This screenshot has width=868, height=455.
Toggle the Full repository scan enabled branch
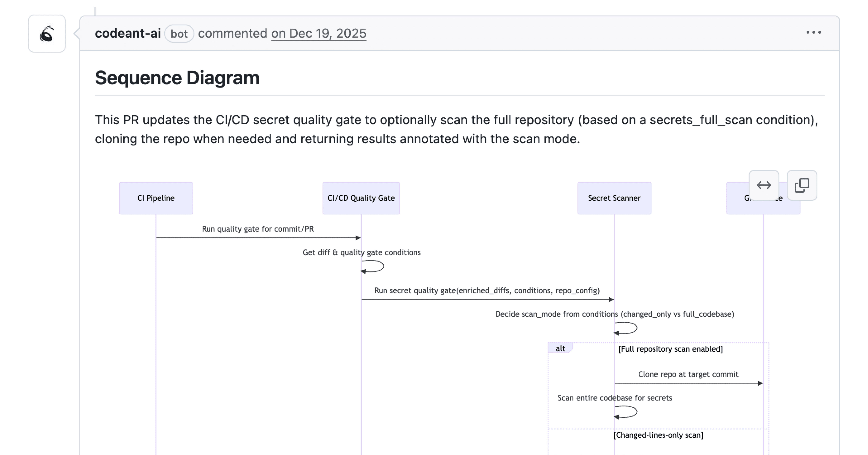point(670,349)
